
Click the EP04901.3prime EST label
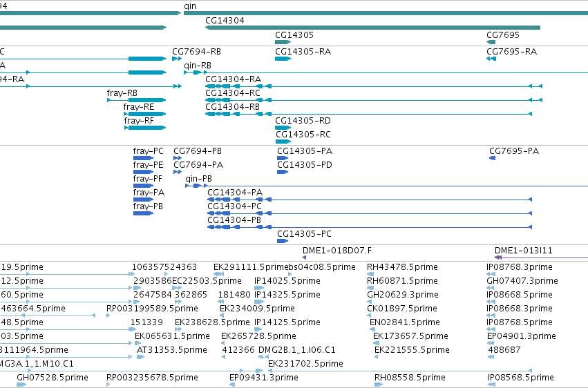522,337
